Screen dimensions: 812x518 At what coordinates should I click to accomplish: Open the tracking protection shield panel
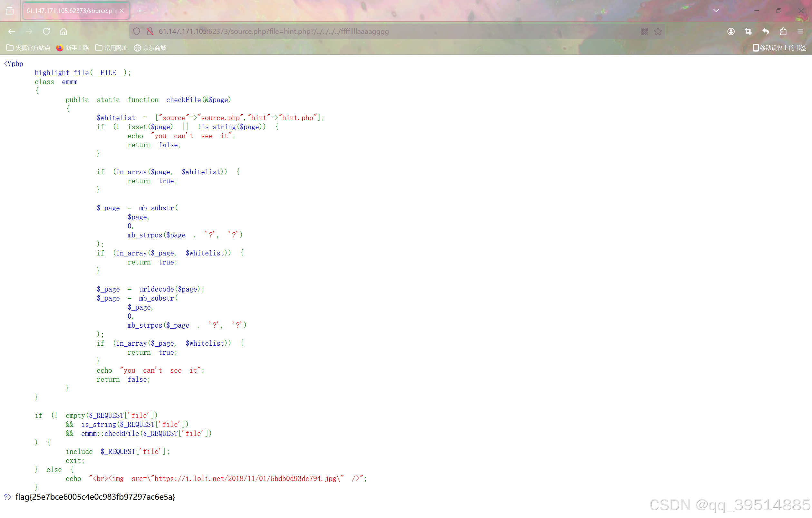137,31
